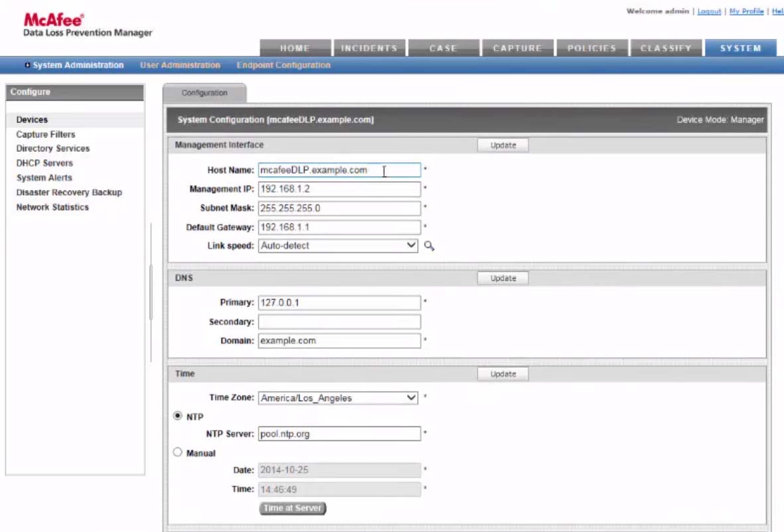Open Disaster Recovery Backup in sidebar

(x=69, y=192)
